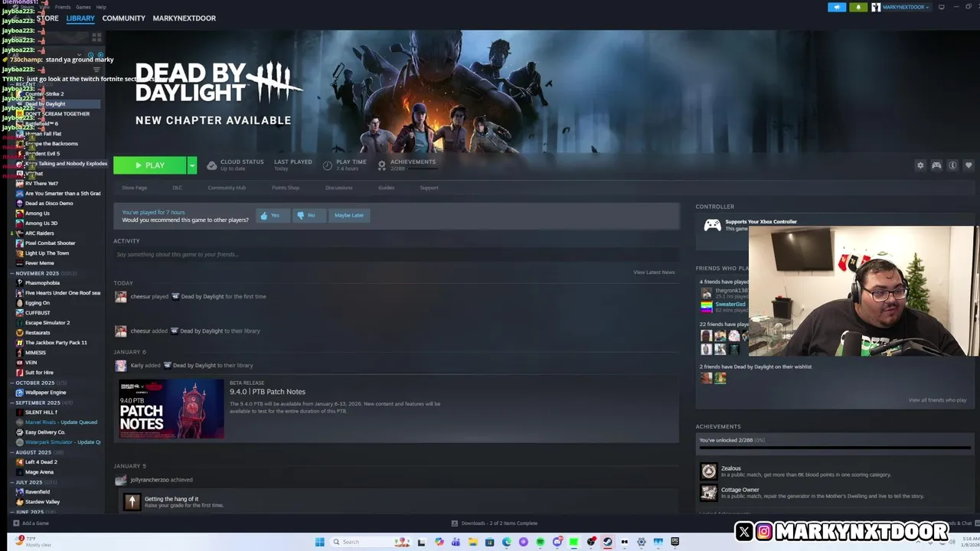Viewport: 980px width, 551px height.
Task: Click the Cloud Status icon
Action: coord(212,165)
